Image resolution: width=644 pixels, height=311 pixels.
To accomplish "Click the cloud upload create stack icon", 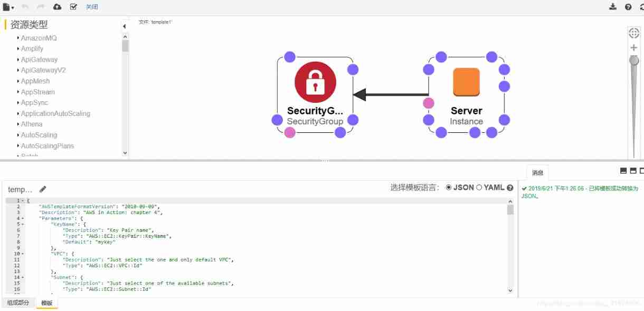I will [58, 7].
